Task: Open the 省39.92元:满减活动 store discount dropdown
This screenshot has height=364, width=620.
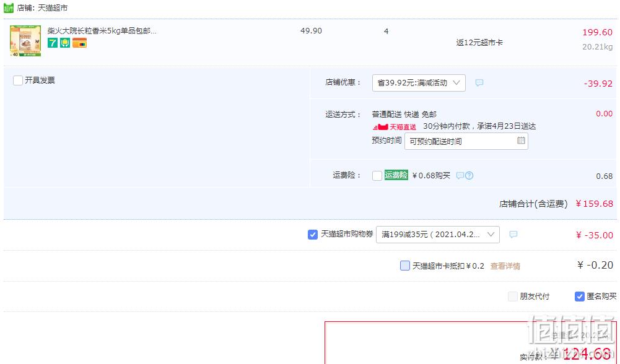Action: (419, 83)
